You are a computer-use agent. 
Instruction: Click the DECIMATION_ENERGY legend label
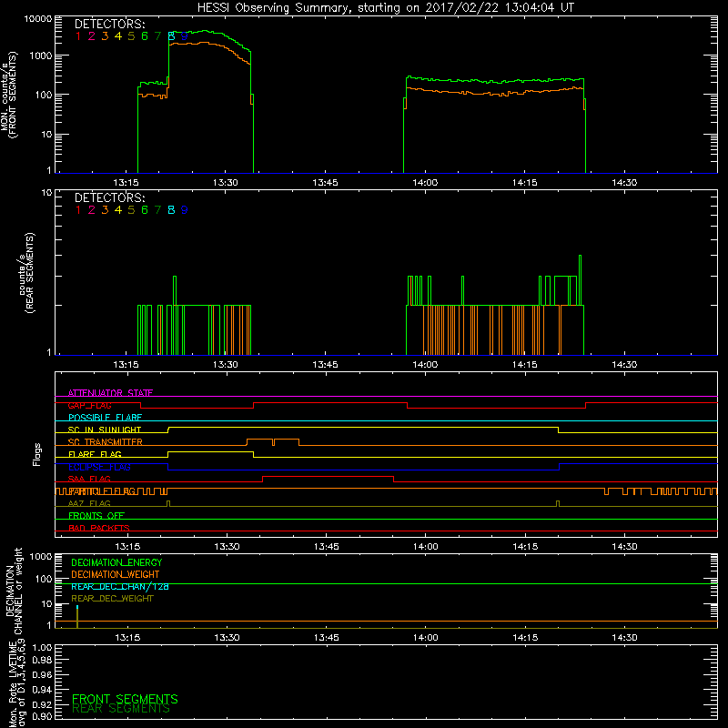pos(116,562)
